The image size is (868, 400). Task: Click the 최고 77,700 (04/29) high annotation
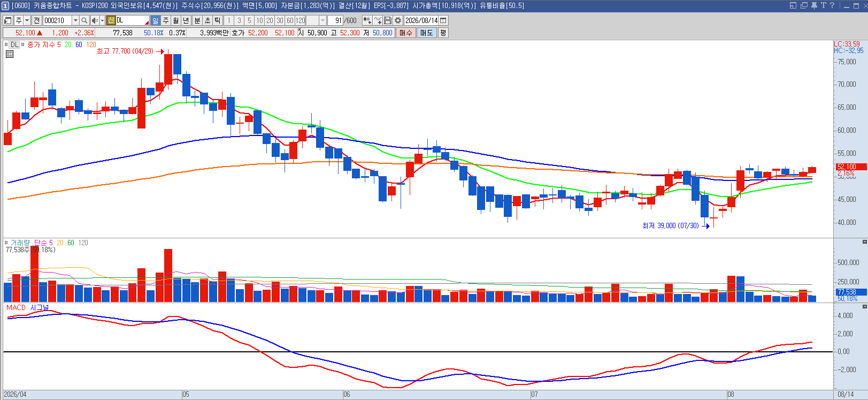click(x=125, y=51)
